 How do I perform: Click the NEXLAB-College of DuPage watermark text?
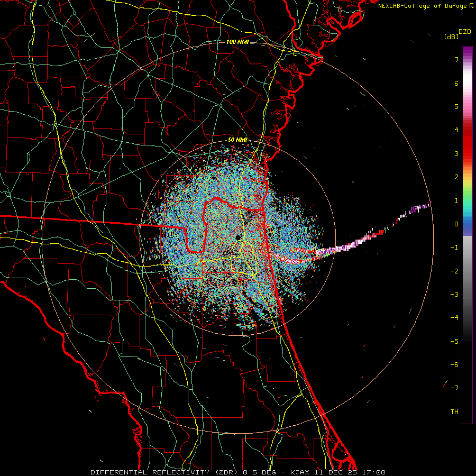423,6
